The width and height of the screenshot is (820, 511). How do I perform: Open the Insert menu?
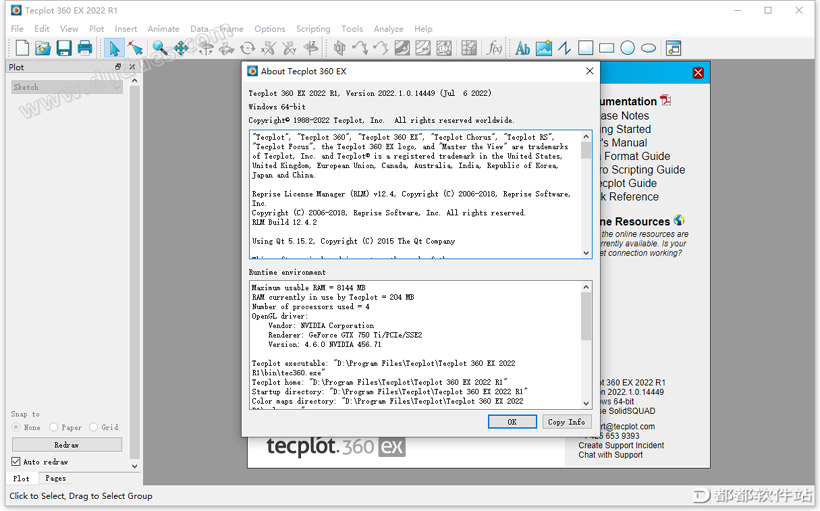126,29
